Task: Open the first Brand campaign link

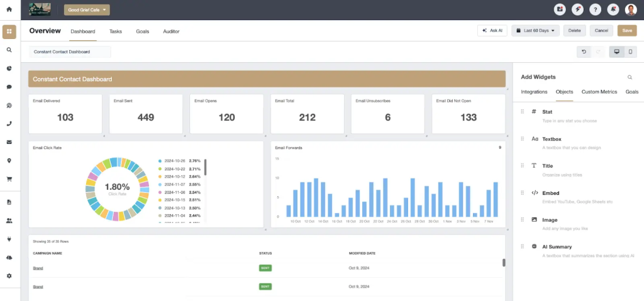Action: pyautogui.click(x=38, y=268)
